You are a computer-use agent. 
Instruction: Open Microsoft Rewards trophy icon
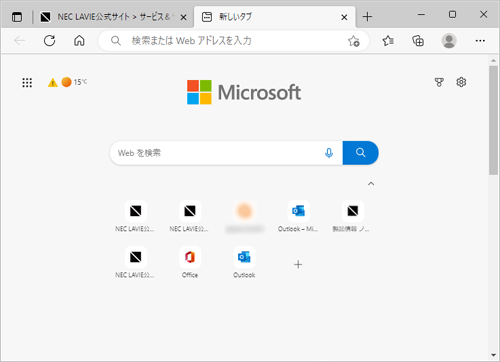point(439,82)
